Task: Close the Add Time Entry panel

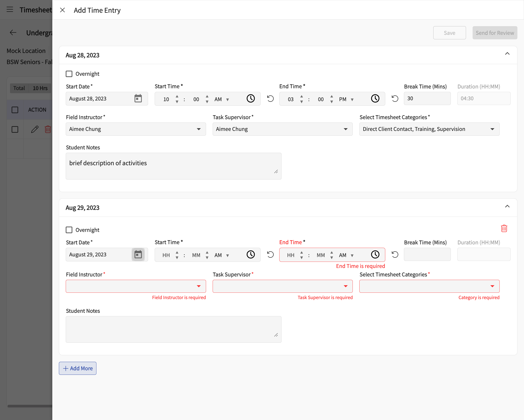Action: [63, 10]
